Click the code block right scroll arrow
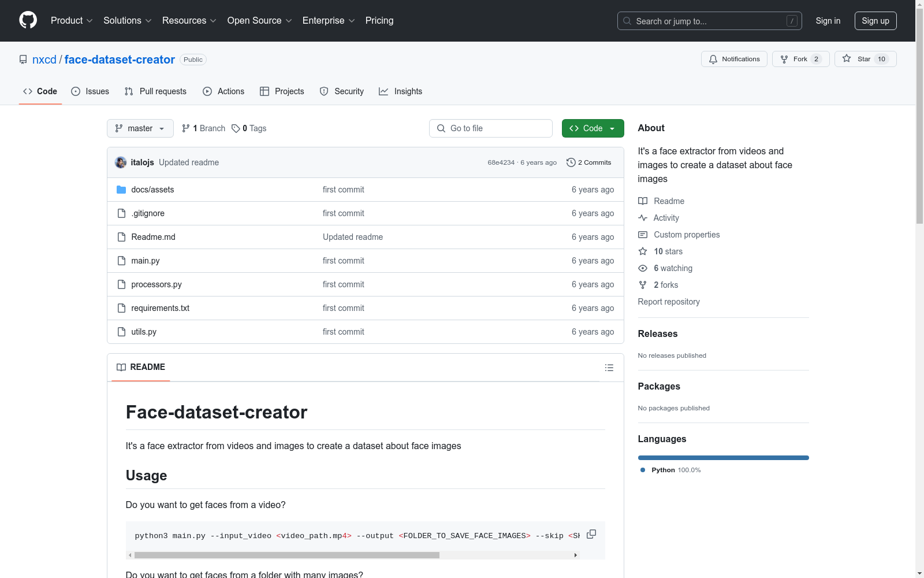Screen dimensions: 924x578 click(575, 555)
